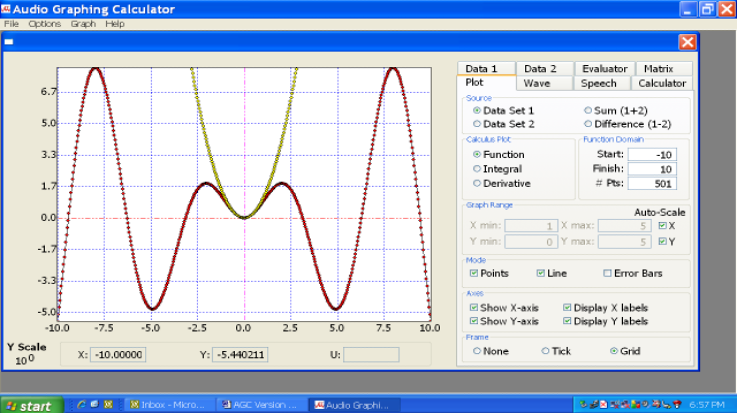737x414 pixels.
Task: Open the Matrix tab
Action: 664,69
